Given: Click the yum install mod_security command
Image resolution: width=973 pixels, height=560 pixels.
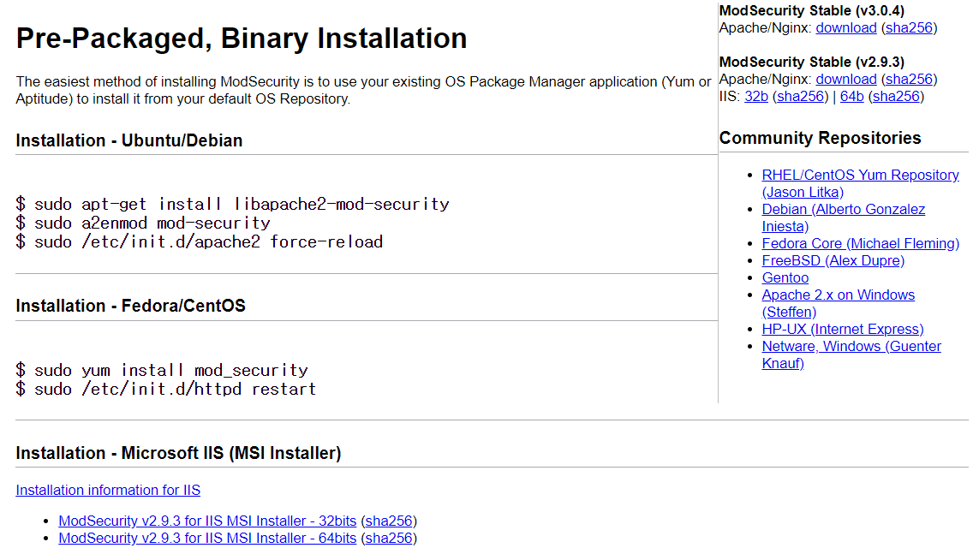Looking at the screenshot, I should [162, 370].
